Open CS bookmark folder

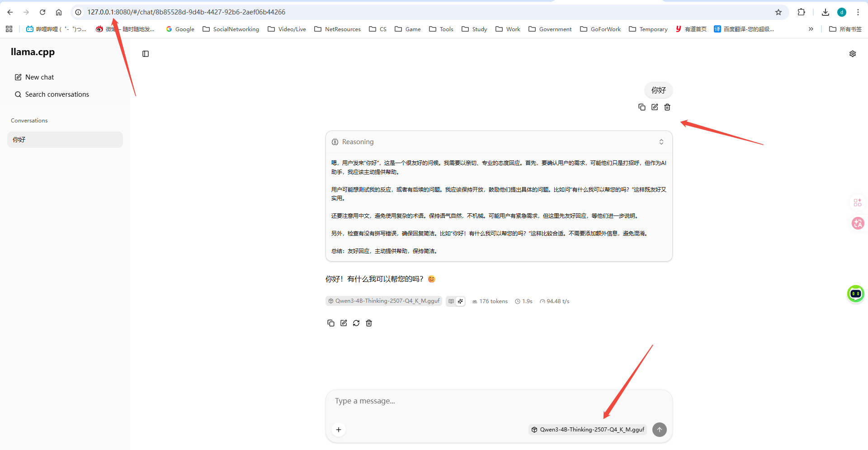pyautogui.click(x=378, y=29)
